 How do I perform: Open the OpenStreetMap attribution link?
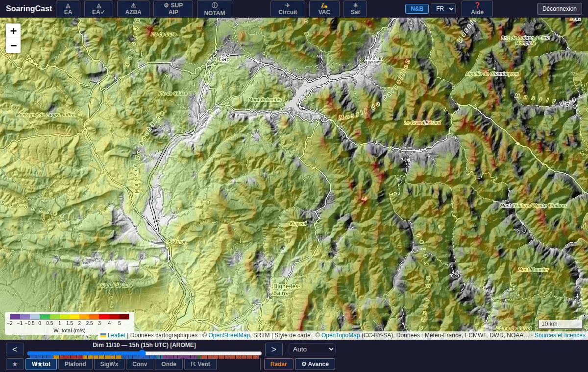pos(229,335)
